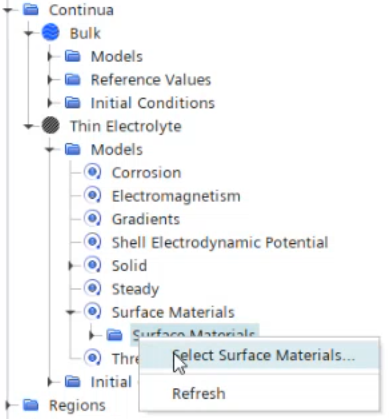Expand the Regions folder
This screenshot has height=419, width=389.
[x=8, y=405]
